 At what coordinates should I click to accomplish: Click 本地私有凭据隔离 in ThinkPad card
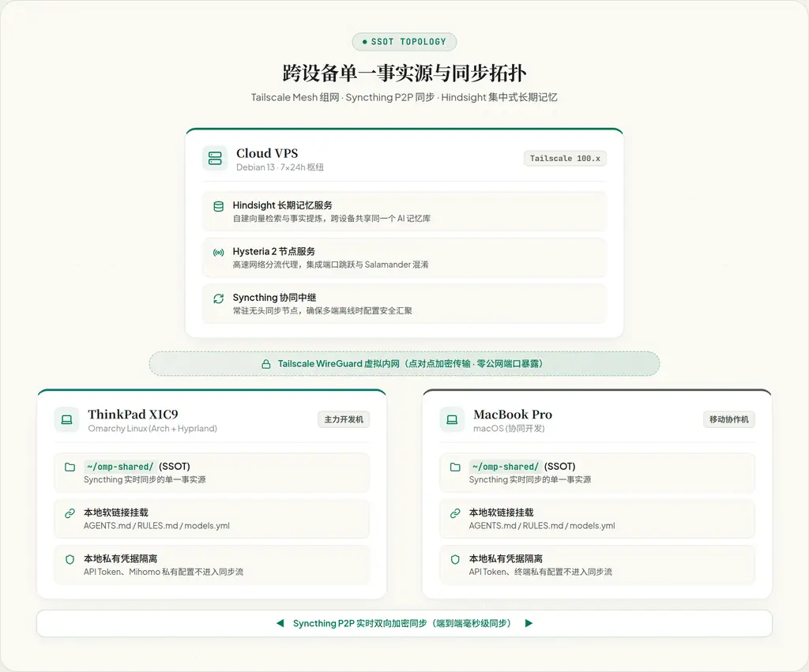point(121,558)
